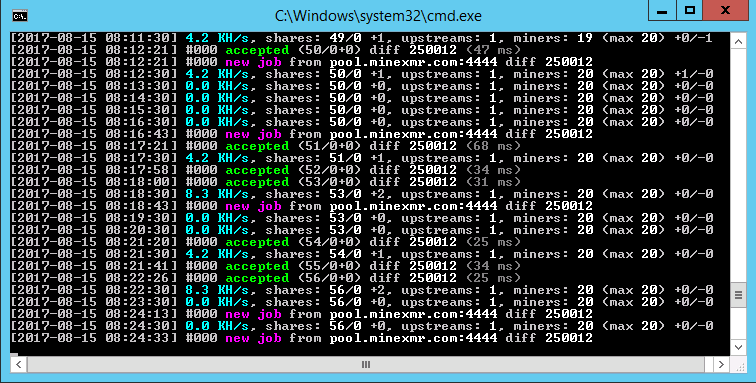Image resolution: width=756 pixels, height=383 pixels.
Task: Minimize the cmd.exe window
Action: [x=662, y=11]
